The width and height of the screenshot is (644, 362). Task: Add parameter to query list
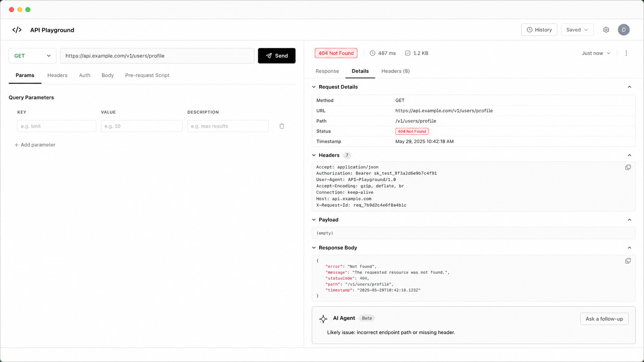pos(35,145)
